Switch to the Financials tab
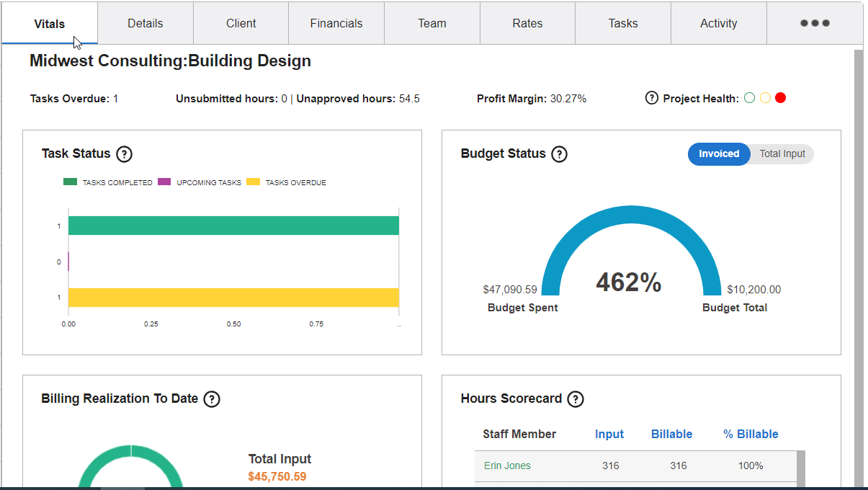The height and width of the screenshot is (490, 868). tap(336, 22)
